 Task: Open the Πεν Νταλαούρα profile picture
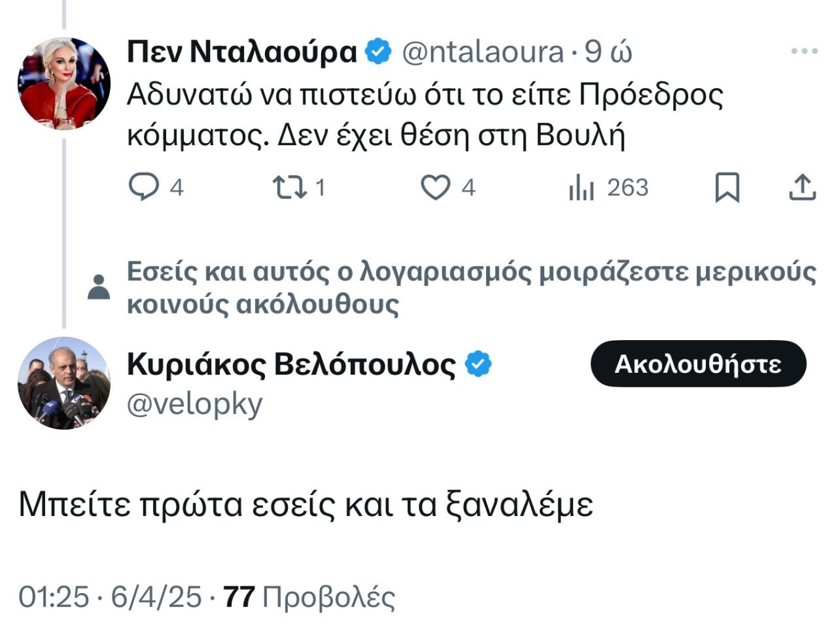tap(64, 83)
